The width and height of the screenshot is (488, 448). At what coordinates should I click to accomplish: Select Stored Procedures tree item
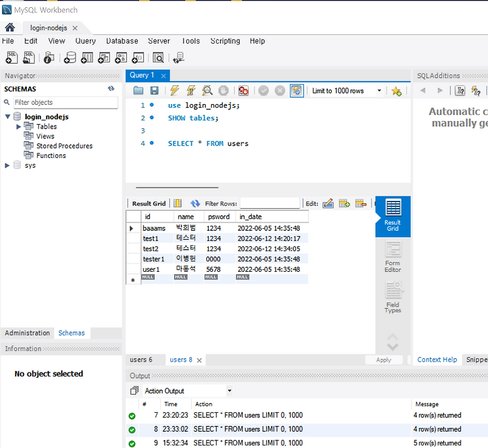click(64, 146)
